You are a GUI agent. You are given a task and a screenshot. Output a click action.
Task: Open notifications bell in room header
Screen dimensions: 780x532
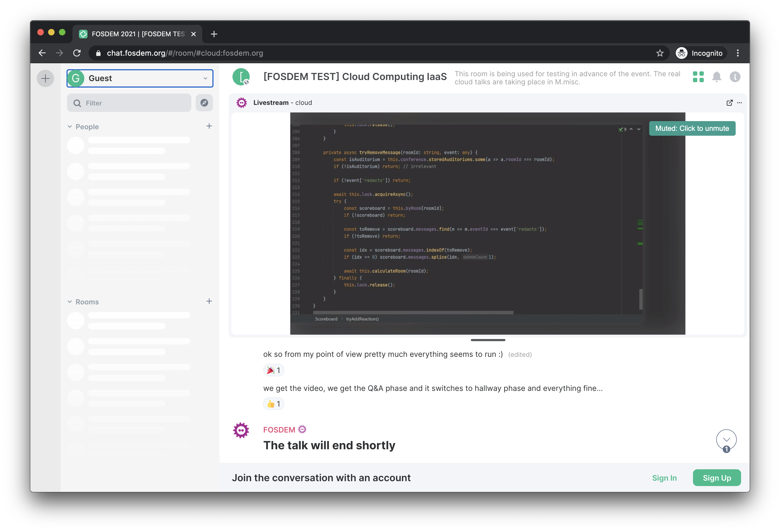[x=716, y=77]
